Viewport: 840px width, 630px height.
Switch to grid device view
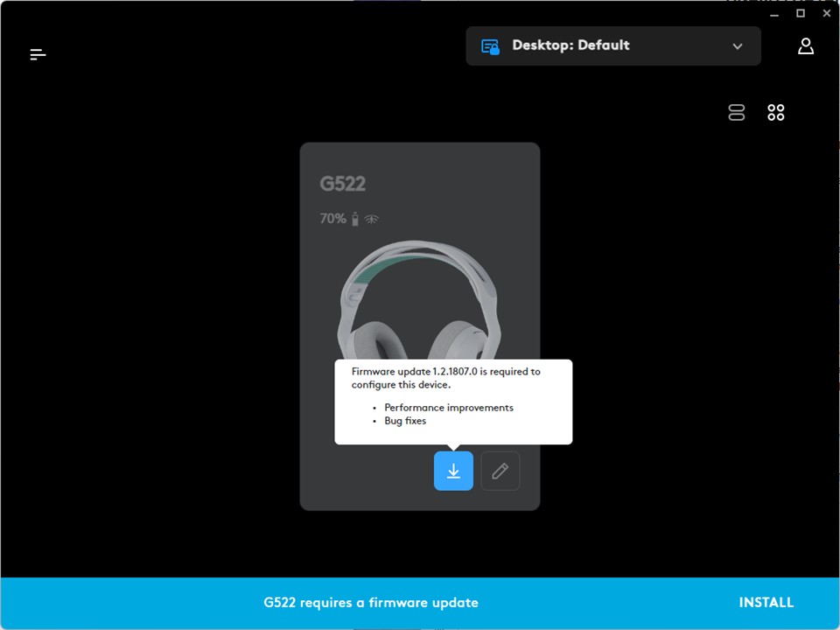click(775, 113)
